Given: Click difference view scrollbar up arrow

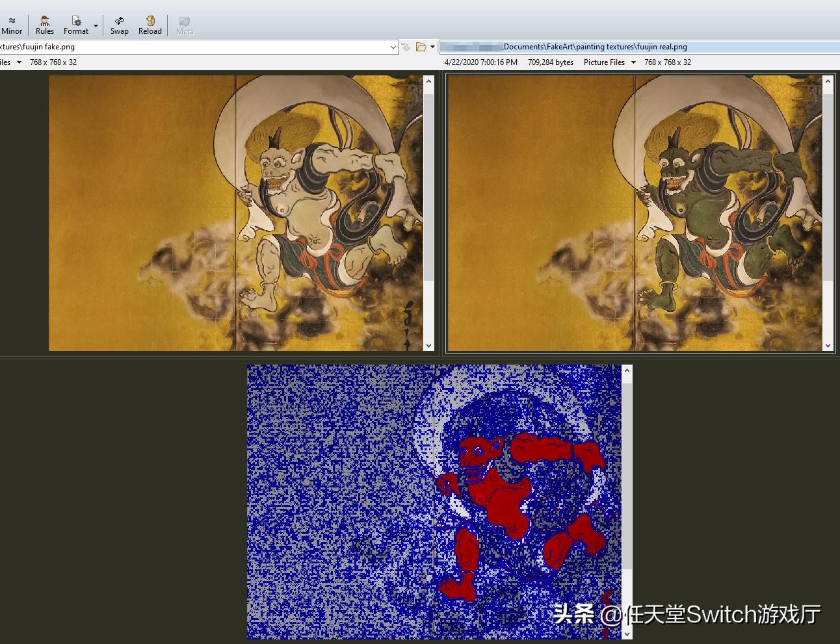Looking at the screenshot, I should click(627, 370).
